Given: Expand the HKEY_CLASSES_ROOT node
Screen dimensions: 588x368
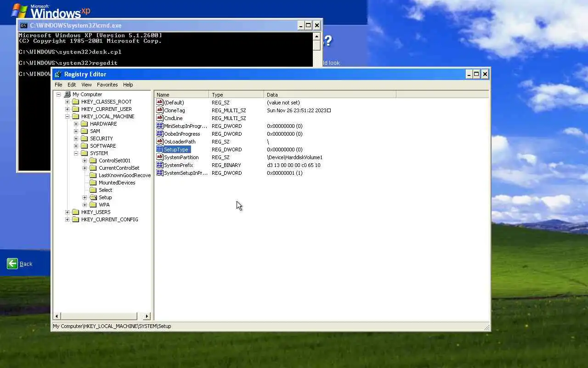Looking at the screenshot, I should point(67,102).
